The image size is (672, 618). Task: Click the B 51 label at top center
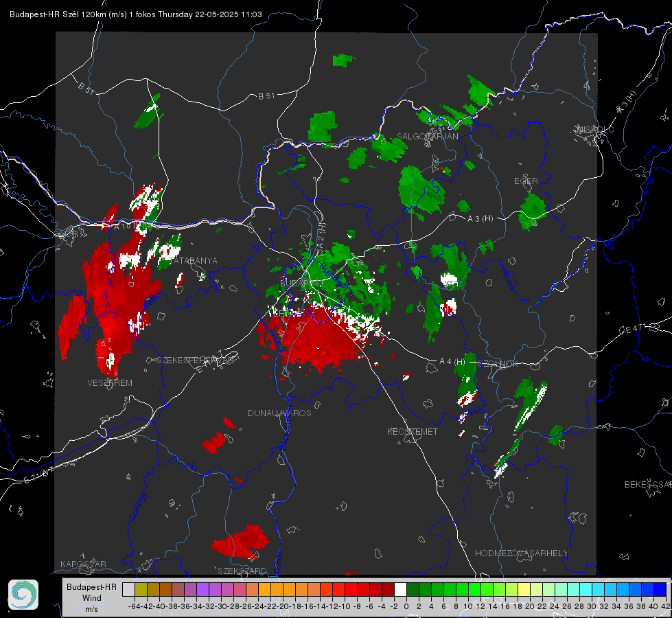click(266, 96)
